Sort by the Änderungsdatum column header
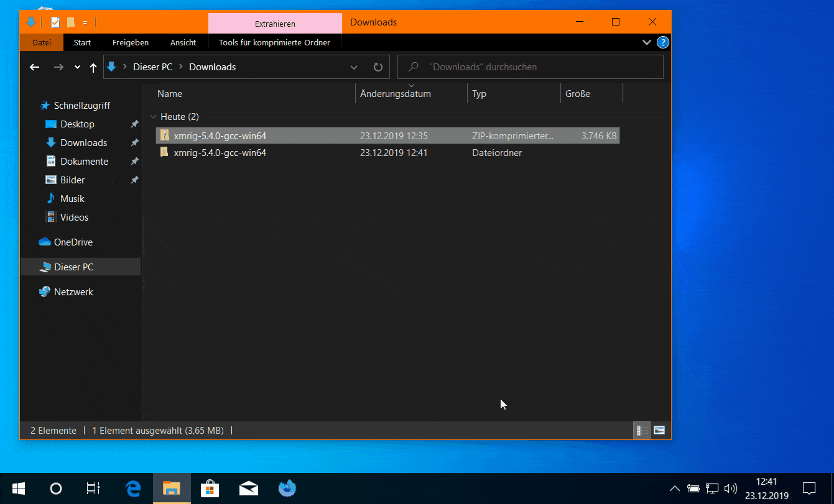834x504 pixels. point(411,94)
